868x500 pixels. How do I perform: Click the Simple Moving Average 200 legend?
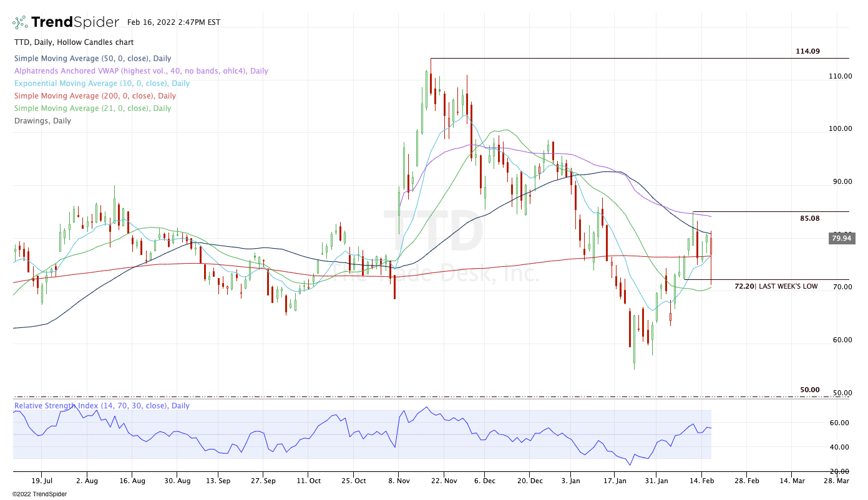[x=95, y=96]
